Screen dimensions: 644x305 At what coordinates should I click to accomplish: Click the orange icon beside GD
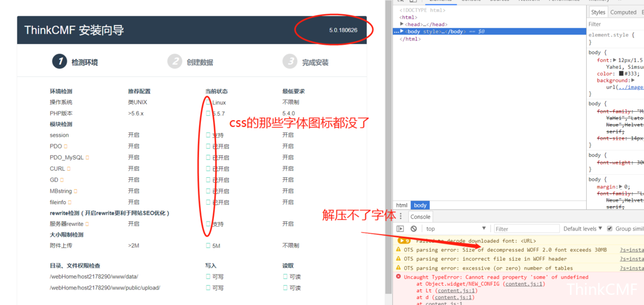61,180
